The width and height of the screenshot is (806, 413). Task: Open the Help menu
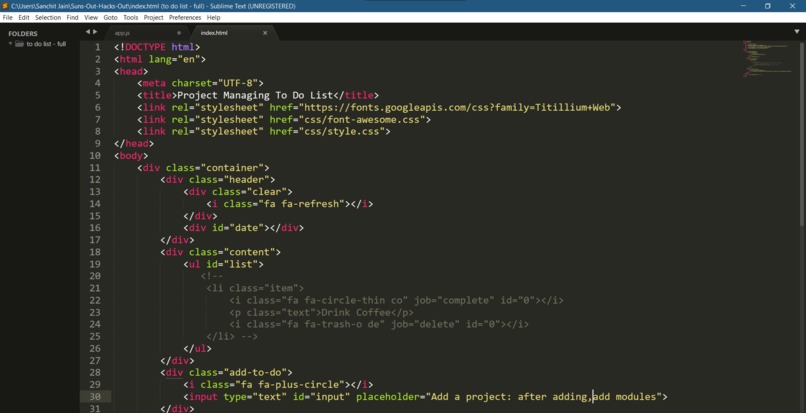213,17
